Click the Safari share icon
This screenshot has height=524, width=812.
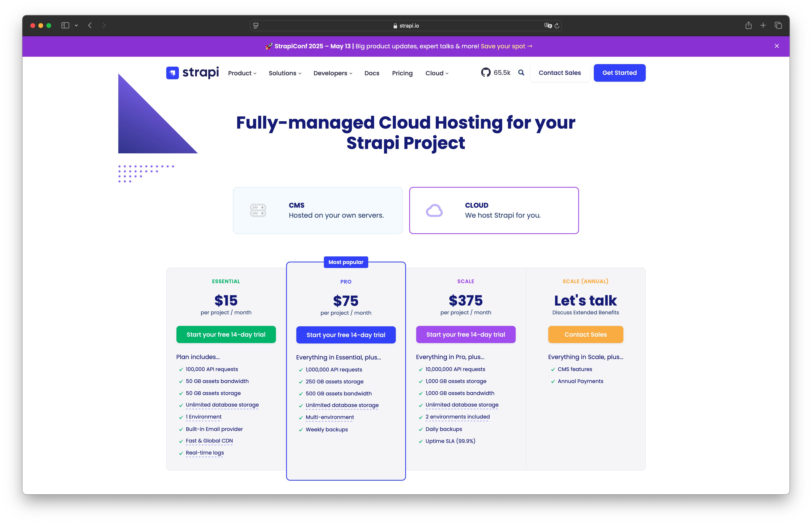pyautogui.click(x=748, y=26)
